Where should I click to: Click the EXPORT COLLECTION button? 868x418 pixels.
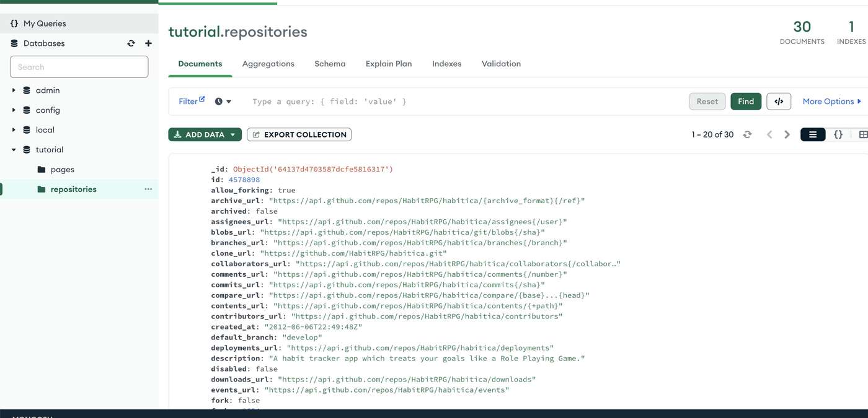click(x=299, y=134)
